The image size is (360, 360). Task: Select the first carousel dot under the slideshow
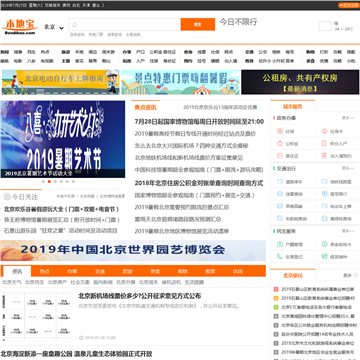(x=43, y=182)
